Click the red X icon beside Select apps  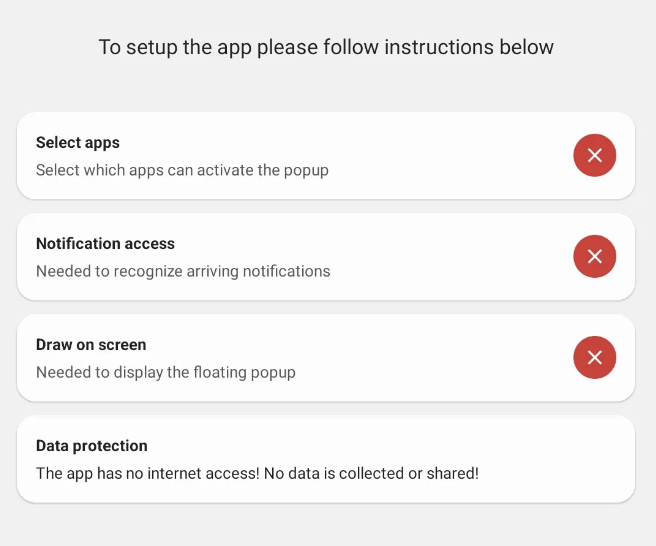[594, 155]
